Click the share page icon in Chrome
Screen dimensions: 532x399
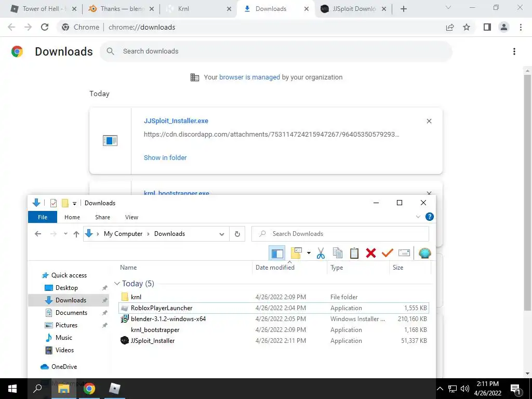pos(450,27)
